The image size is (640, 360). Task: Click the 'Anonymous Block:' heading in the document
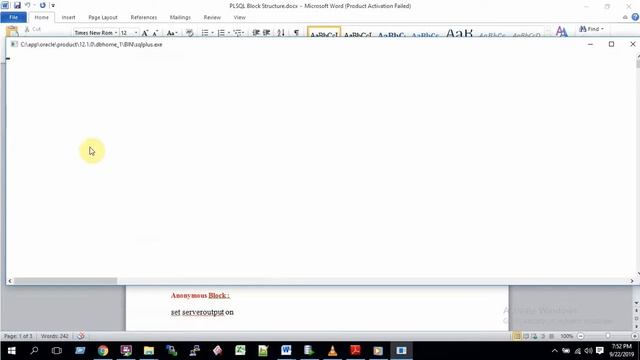[200, 296]
